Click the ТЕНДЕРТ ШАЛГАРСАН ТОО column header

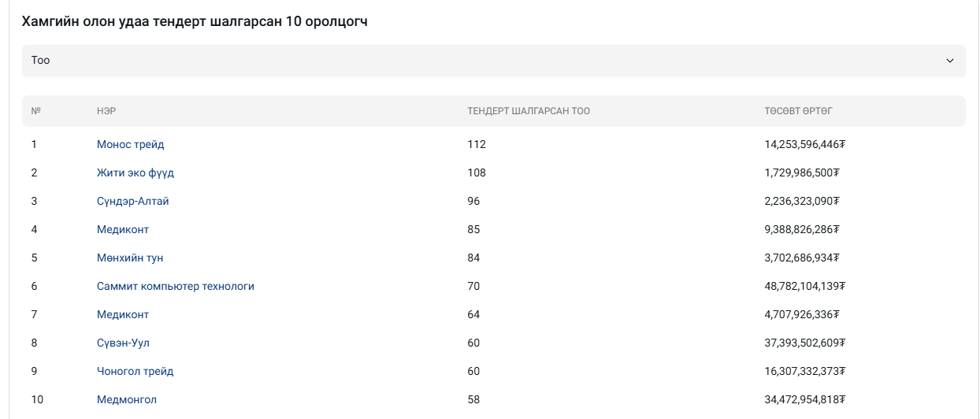[x=528, y=111]
